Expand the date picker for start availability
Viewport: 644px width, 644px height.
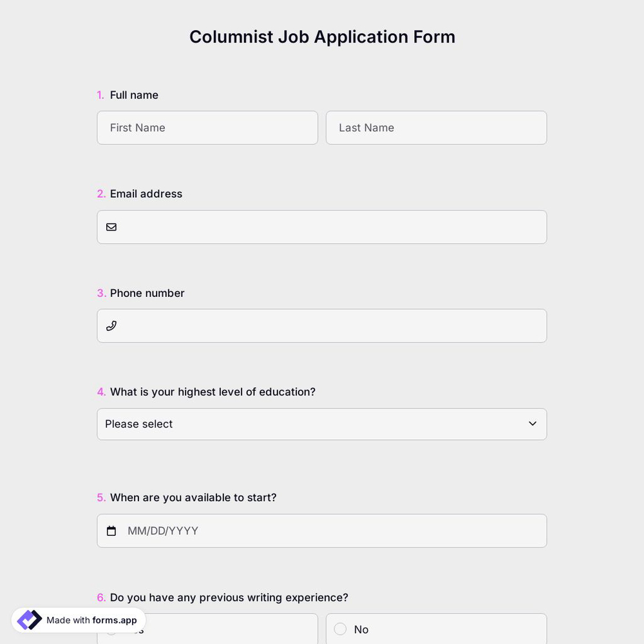pos(322,531)
